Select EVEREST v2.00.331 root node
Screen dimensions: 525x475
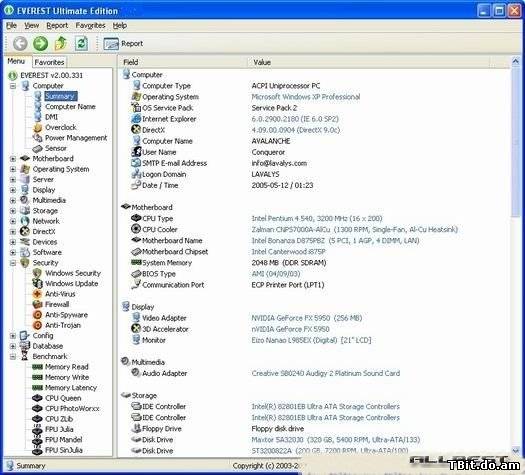coord(51,75)
